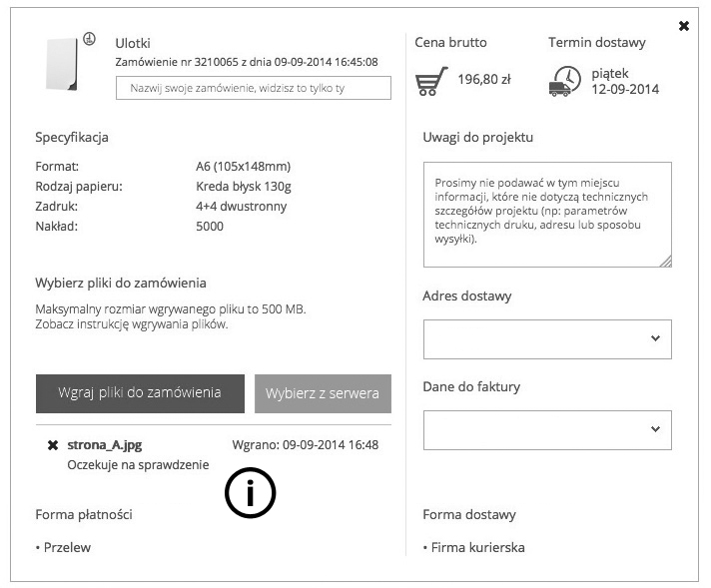Click the Wybierz z serwera button
Screen dimensions: 711x588
coord(323,393)
